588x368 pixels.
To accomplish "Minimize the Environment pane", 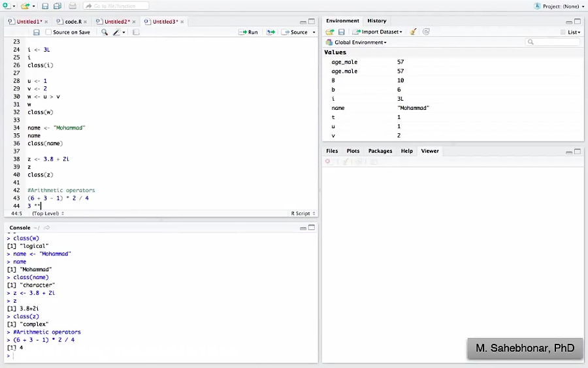I will [569, 22].
